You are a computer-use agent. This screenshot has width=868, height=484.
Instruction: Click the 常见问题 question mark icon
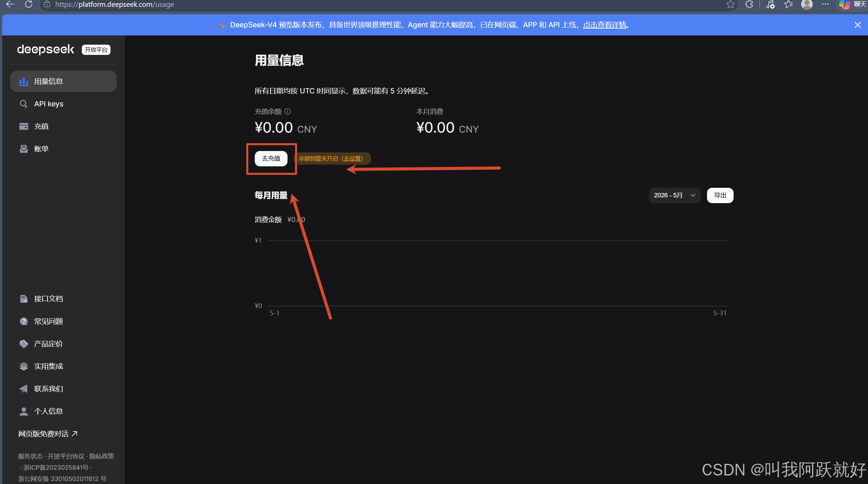tap(24, 321)
